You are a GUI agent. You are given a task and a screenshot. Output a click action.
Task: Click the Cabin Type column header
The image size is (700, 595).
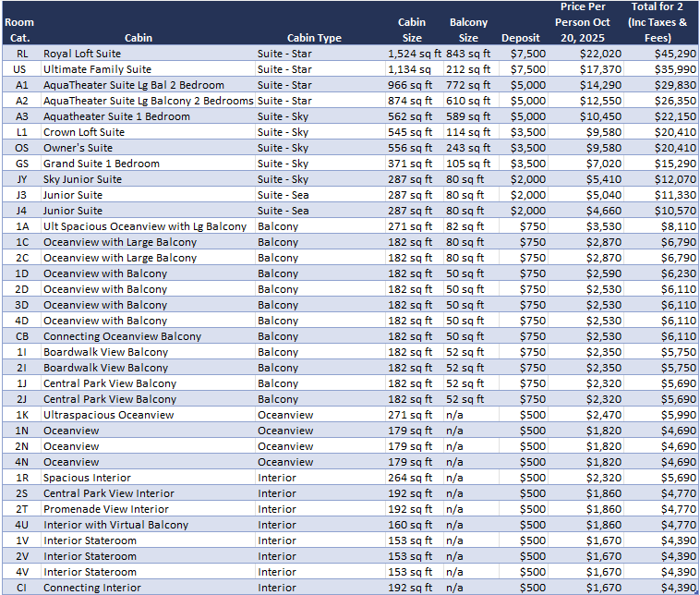[313, 38]
